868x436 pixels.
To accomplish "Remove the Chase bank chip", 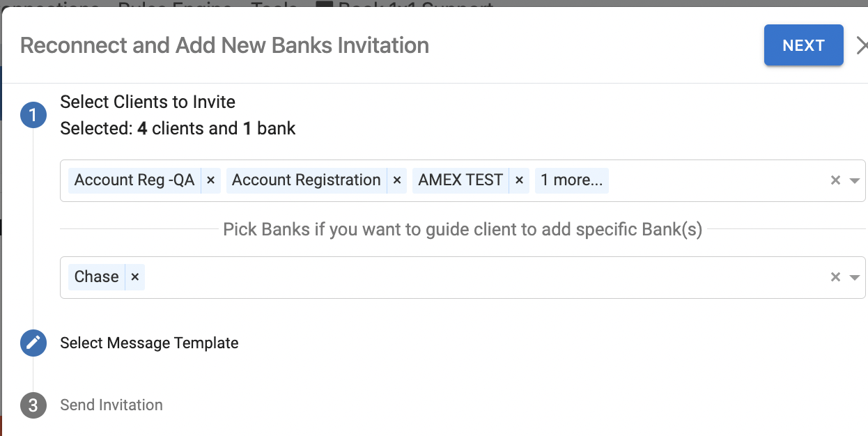I will [x=135, y=277].
